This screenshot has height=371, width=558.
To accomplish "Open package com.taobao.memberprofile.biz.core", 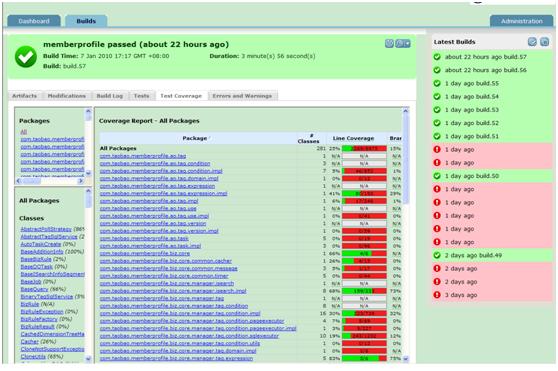I will [145, 253].
